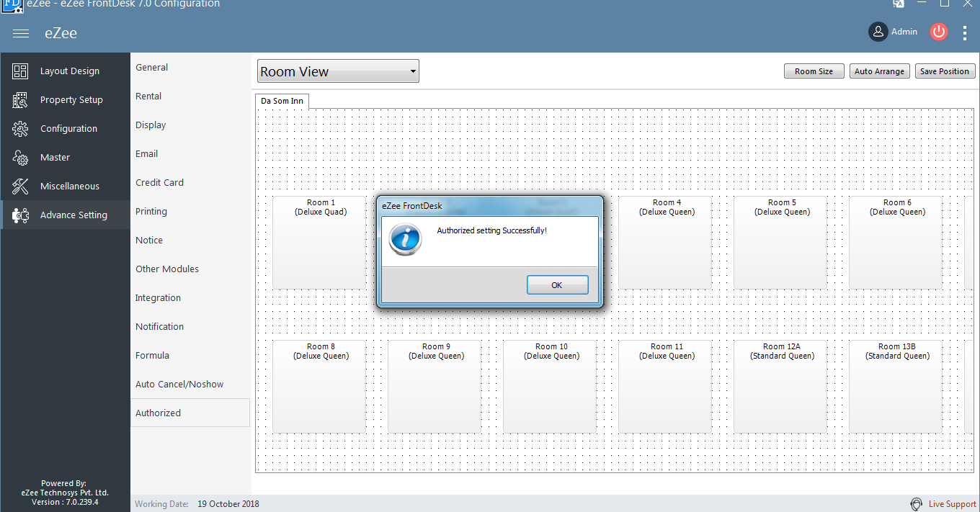
Task: Select the Room 5 Deluxe Queen card
Action: (x=780, y=243)
